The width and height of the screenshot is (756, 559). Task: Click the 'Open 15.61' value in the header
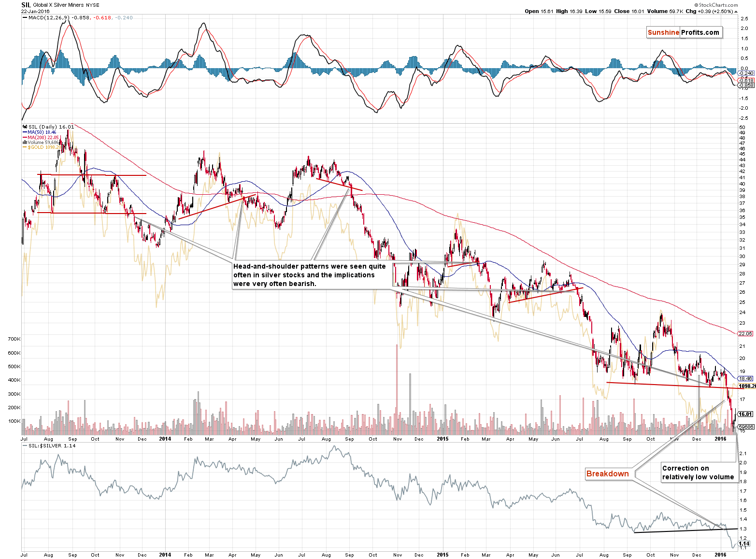(539, 11)
